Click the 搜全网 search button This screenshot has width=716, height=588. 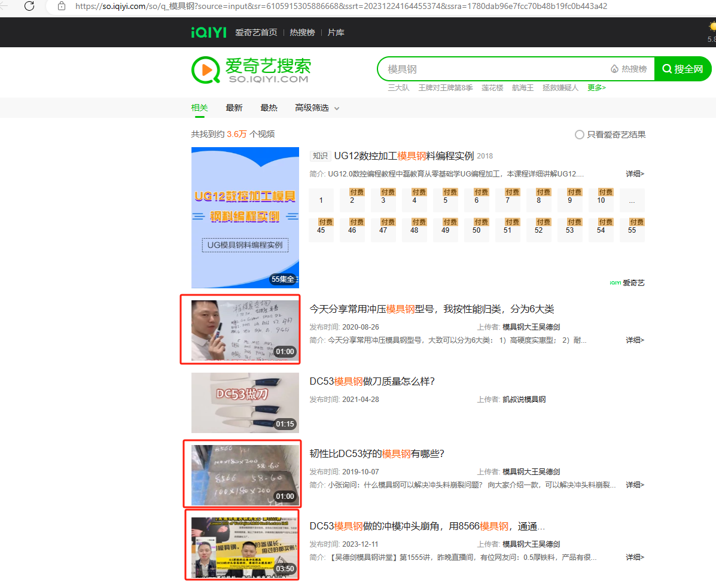[683, 69]
